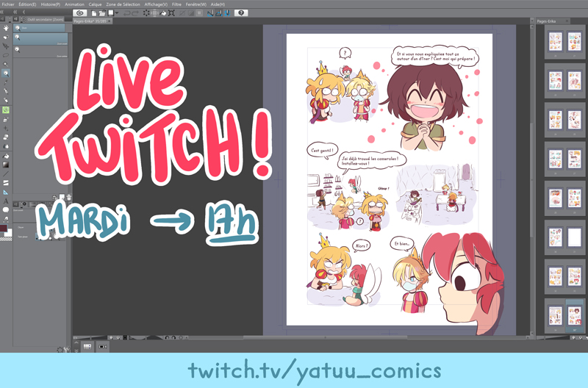The height and width of the screenshot is (388, 588).
Task: Toggle snap to special ruler
Action: [218, 13]
